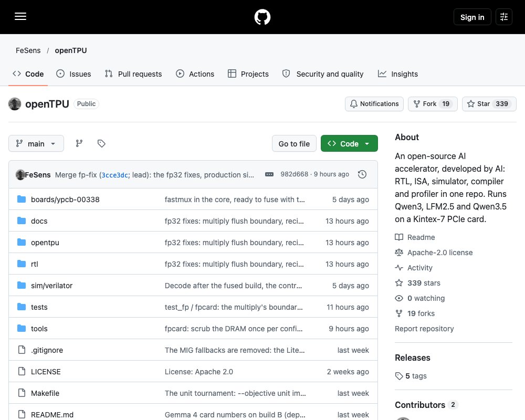Click Report repository link
This screenshot has width=525, height=420.
coord(424,329)
